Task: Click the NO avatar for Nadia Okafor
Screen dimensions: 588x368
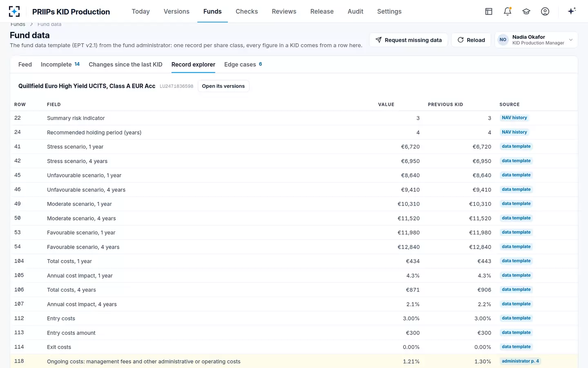Action: coord(503,40)
